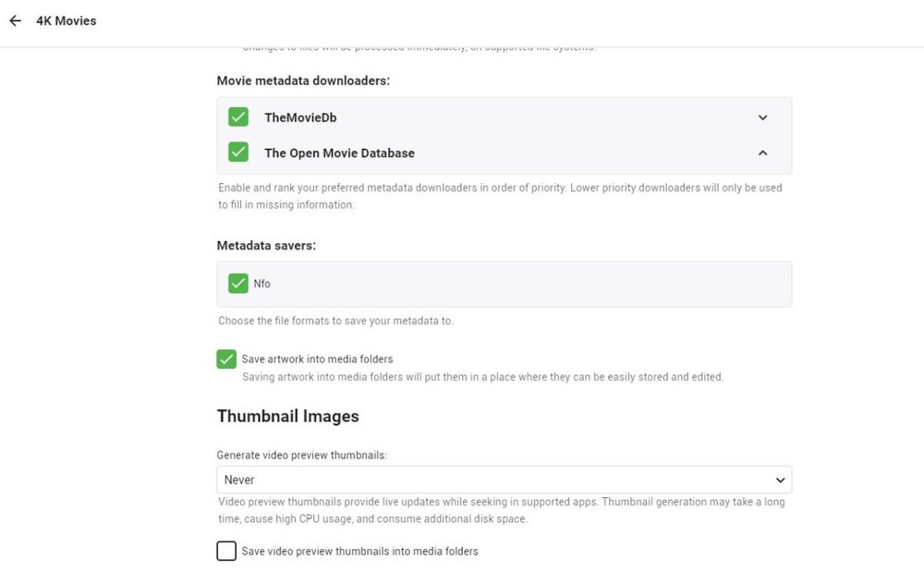Click the back arrow beside 4K Movies
This screenshot has height=572, width=924.
click(15, 20)
